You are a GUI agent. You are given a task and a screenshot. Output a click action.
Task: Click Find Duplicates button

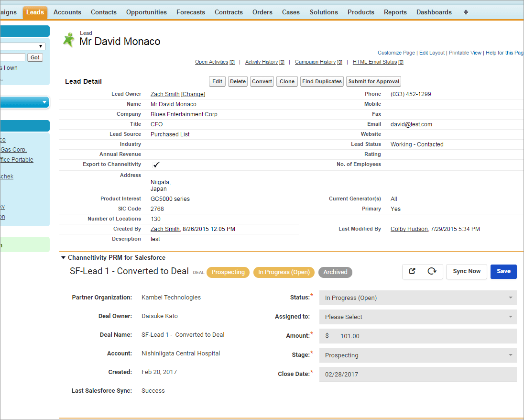pyautogui.click(x=322, y=81)
